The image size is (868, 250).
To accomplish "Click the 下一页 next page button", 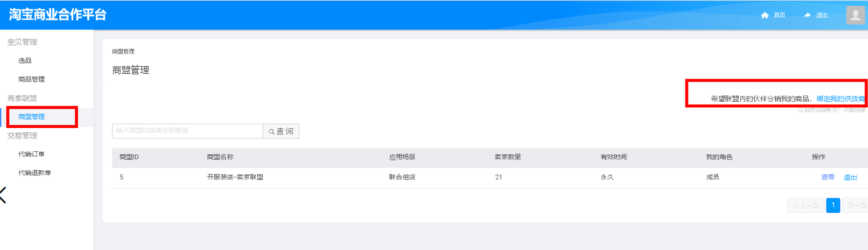I will click(x=855, y=205).
